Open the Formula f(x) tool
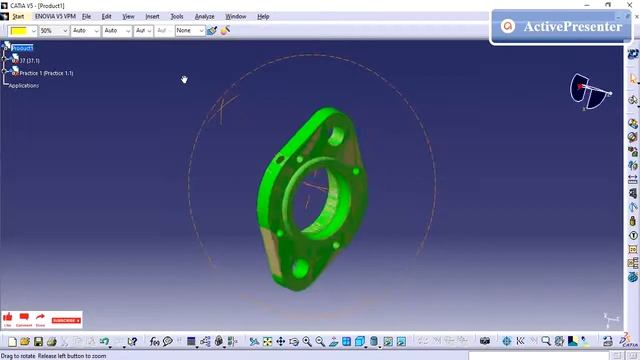This screenshot has width=640, height=360. pos(154,341)
